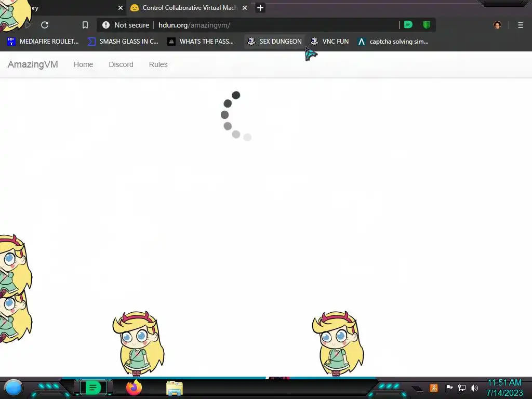Viewport: 532px width, 399px height.
Task: Go to the Home nav item
Action: tap(83, 64)
